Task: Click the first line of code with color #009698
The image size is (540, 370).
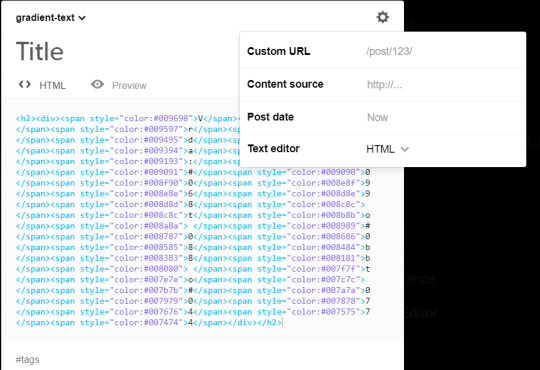Action: click(127, 119)
